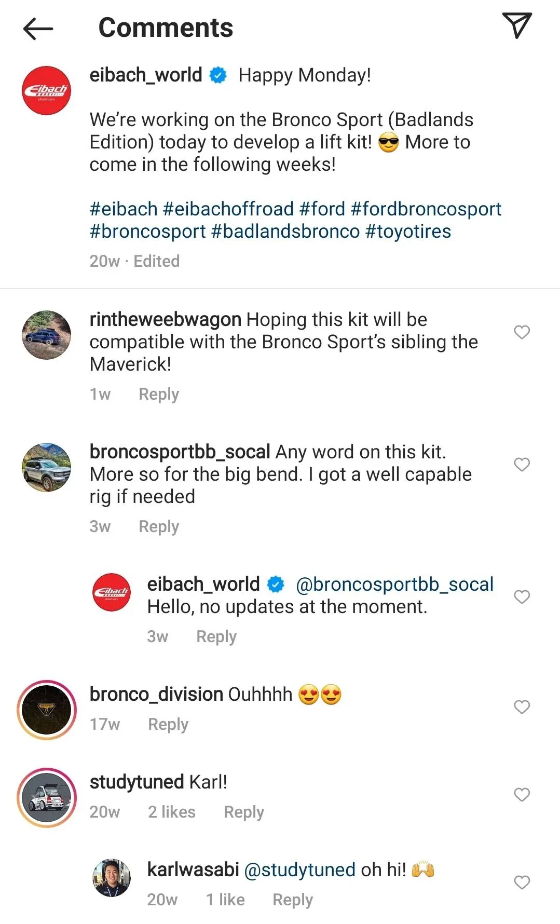View studytuned's story avatar

point(47,797)
